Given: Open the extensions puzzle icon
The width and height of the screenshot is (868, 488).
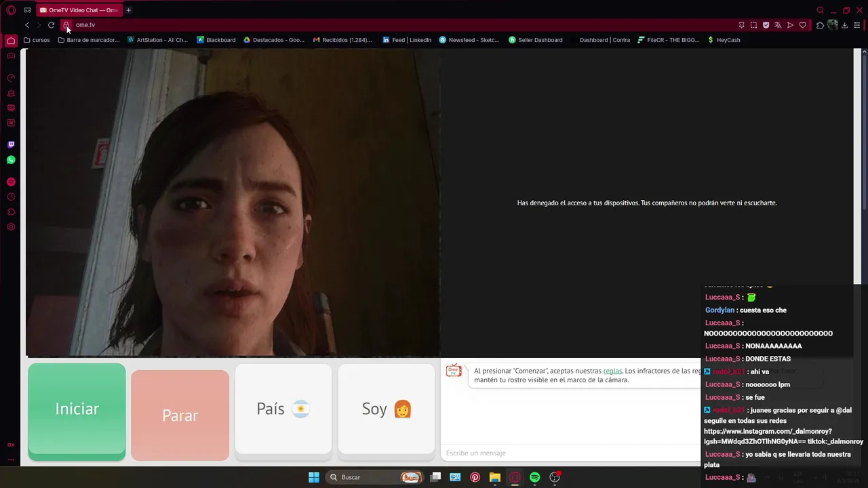Looking at the screenshot, I should pyautogui.click(x=820, y=25).
